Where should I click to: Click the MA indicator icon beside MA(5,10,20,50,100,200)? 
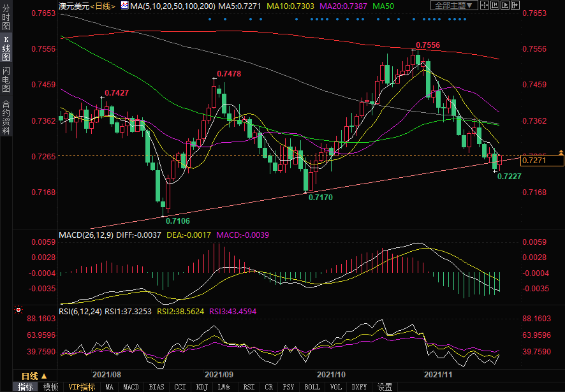[125, 6]
